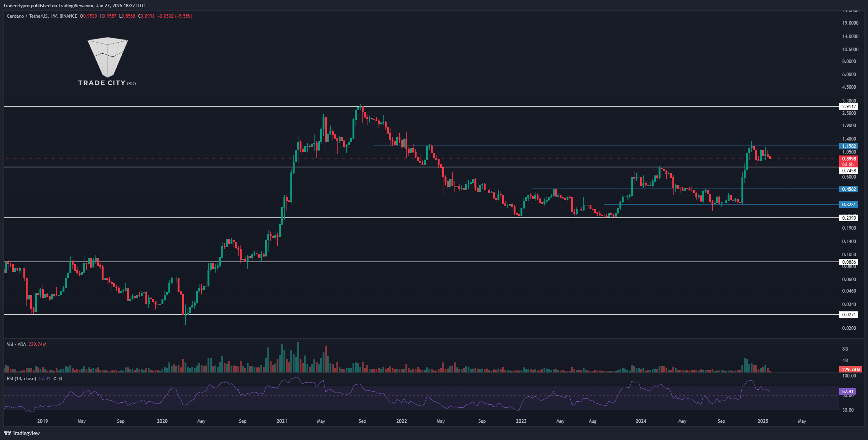This screenshot has height=440, width=868.
Task: Click the blue 1.1982 price label
Action: pyautogui.click(x=849, y=146)
